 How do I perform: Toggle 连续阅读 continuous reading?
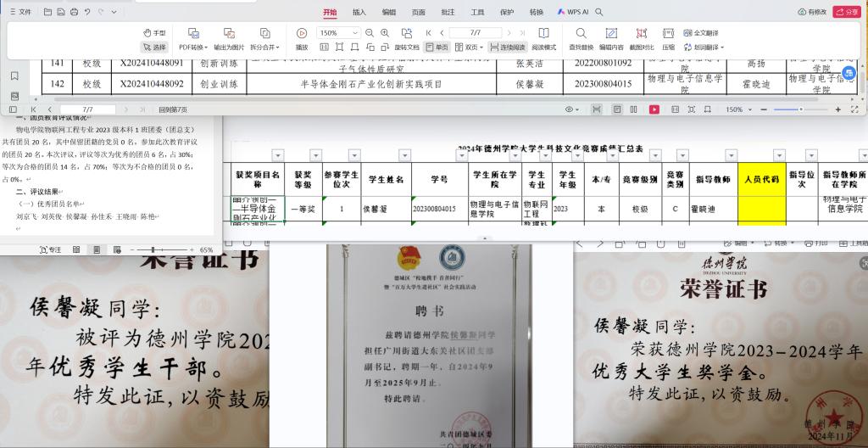point(508,48)
